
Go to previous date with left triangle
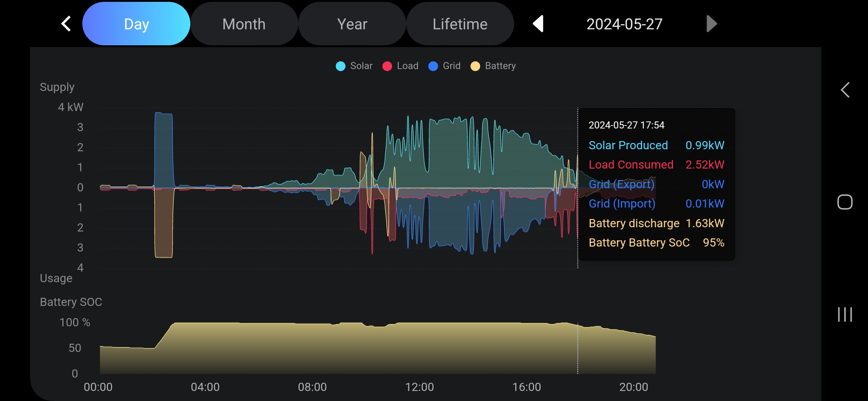(538, 24)
